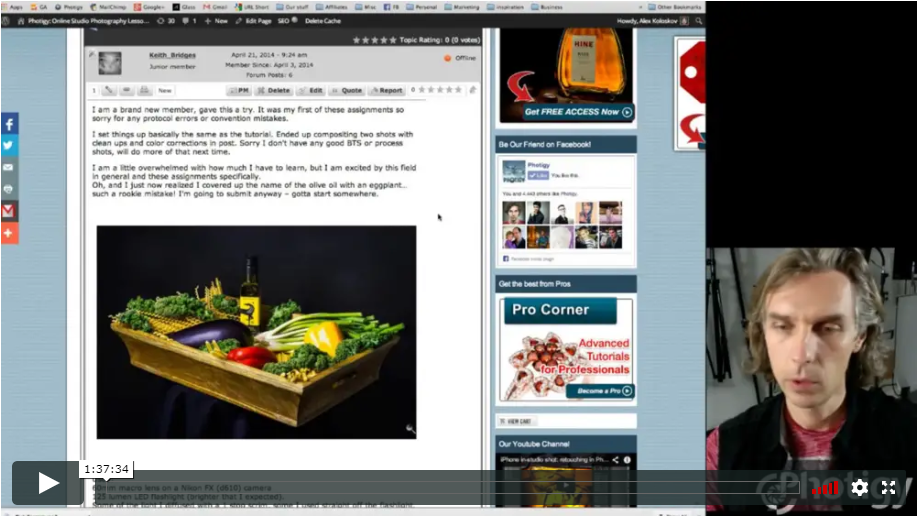This screenshot has width=917, height=517.
Task: Rate the topic using Topic Rating stars
Action: pos(374,40)
